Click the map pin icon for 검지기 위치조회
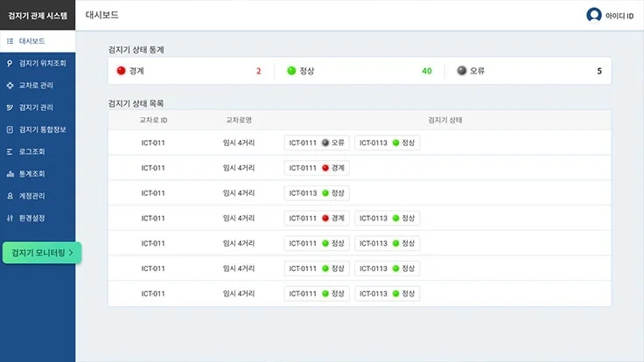644x362 pixels. click(10, 63)
